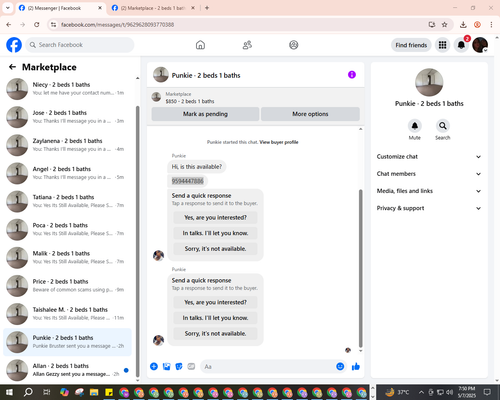The height and width of the screenshot is (400, 500).
Task: Reload the page in Chrome
Action: 37,25
